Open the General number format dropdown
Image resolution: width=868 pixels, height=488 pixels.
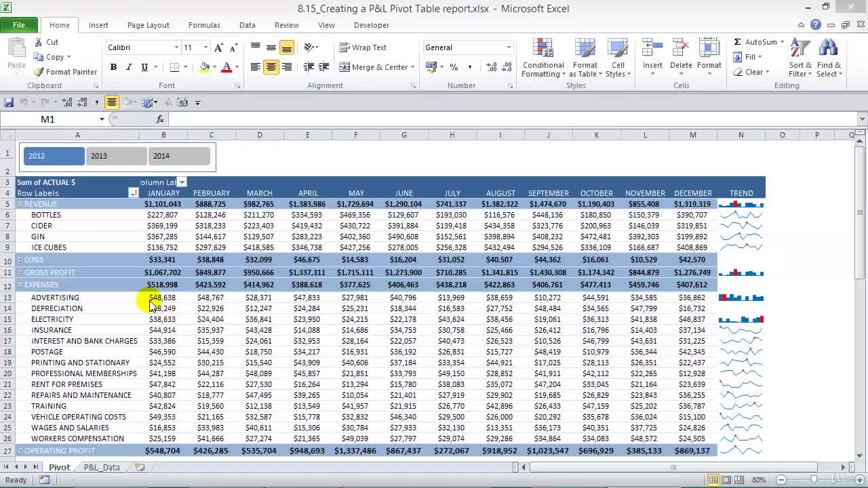point(509,47)
